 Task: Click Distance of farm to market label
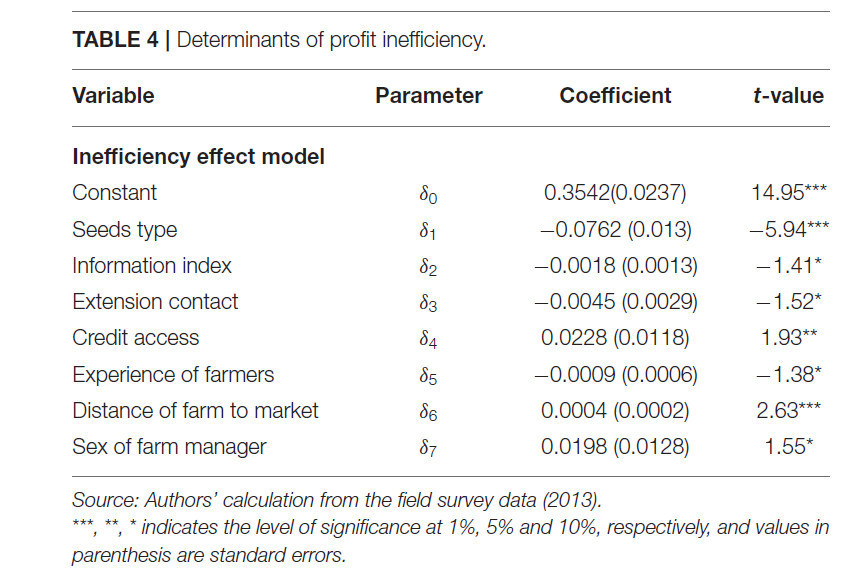[x=195, y=411]
